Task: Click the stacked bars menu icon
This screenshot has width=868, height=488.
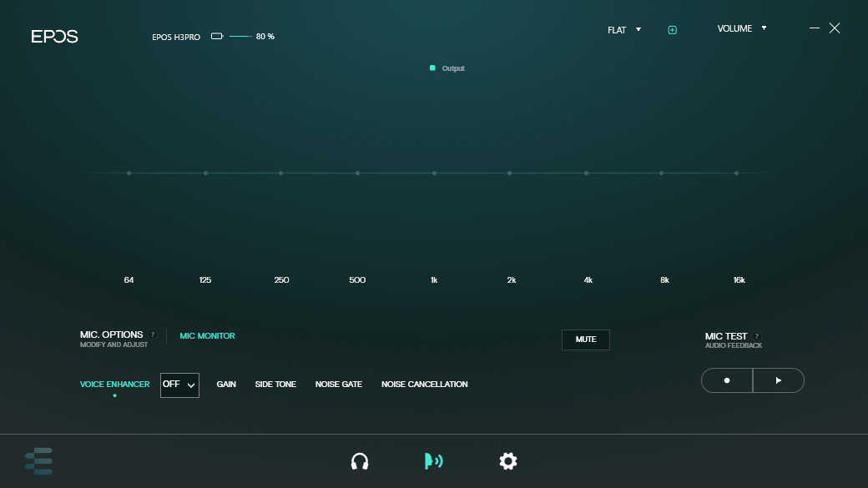Action: click(38, 460)
